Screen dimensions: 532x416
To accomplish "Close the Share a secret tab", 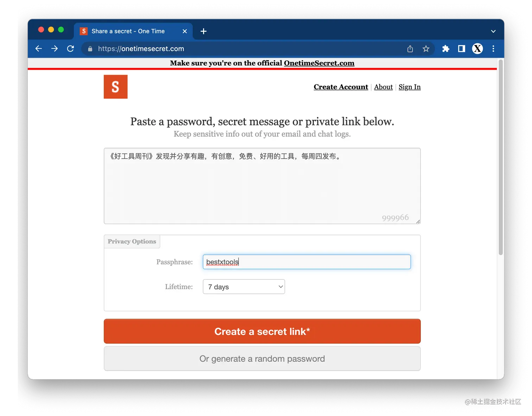I will [x=185, y=31].
